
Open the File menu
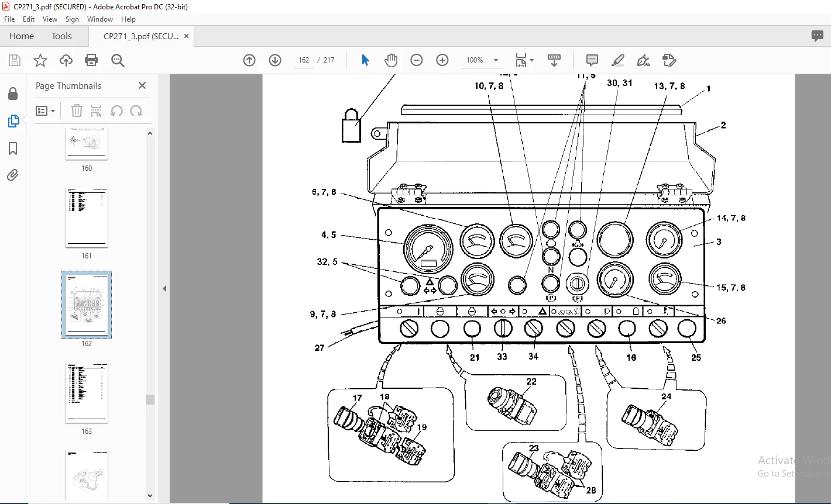9,19
